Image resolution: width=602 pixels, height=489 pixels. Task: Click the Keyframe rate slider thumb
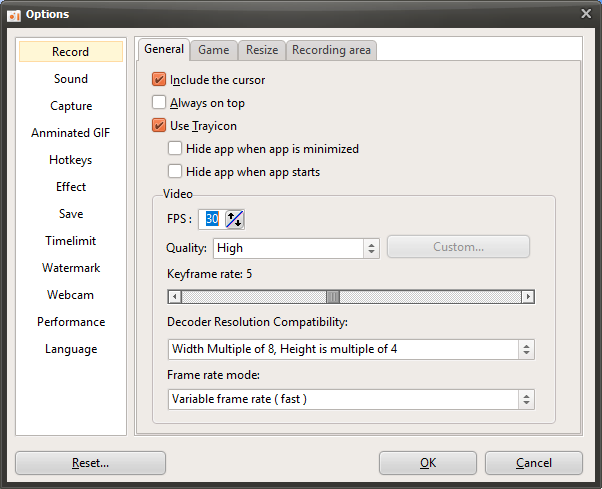coord(333,297)
